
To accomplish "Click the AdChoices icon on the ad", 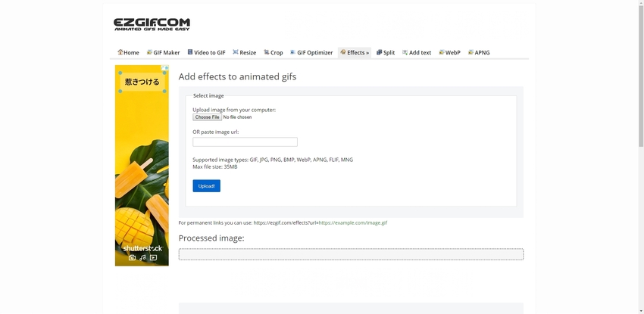I will coord(164,69).
